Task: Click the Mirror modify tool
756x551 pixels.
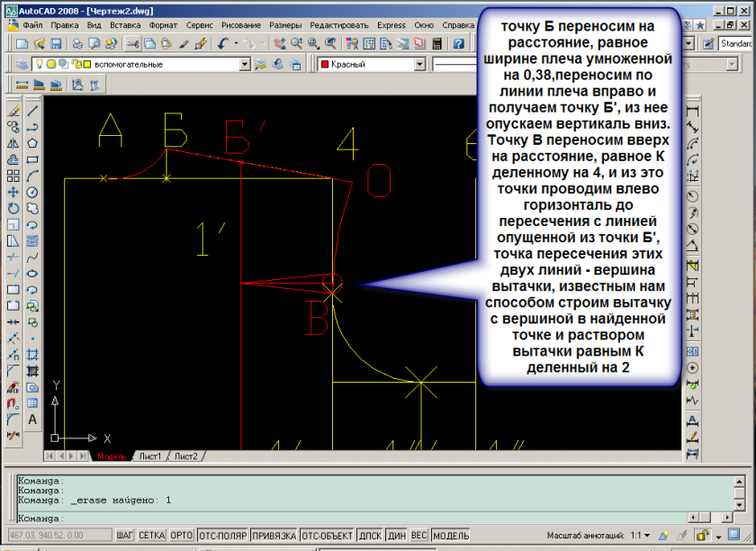Action: (13, 142)
